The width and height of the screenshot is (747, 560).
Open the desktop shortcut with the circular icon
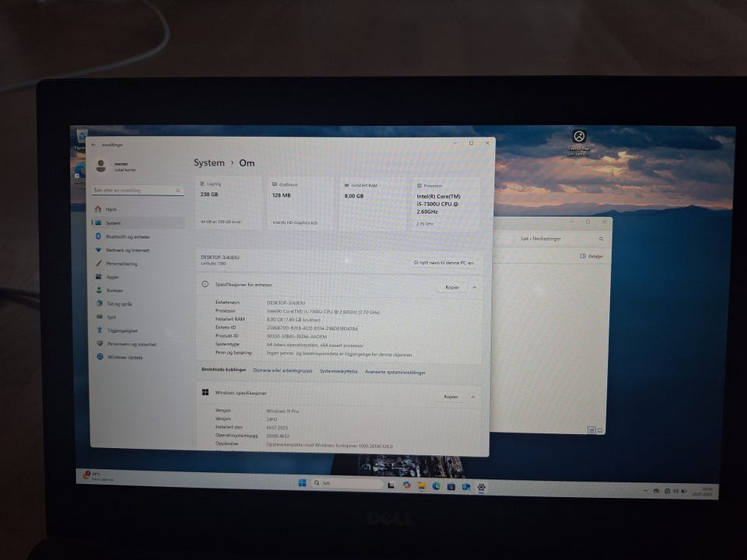579,142
